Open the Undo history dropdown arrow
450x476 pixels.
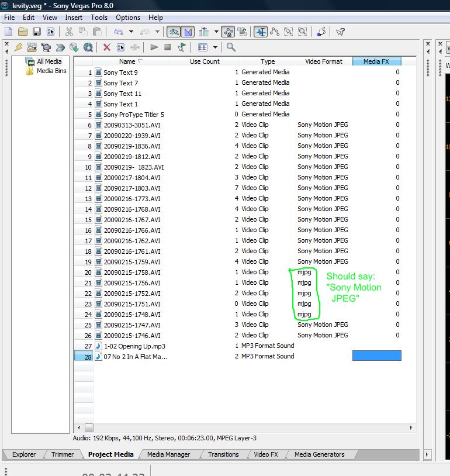[x=131, y=32]
